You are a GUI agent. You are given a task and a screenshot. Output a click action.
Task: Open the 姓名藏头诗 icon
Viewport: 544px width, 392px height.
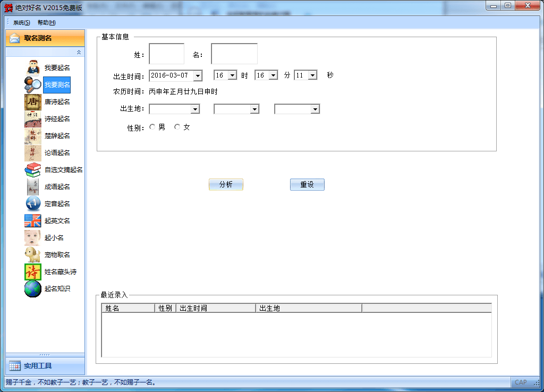tap(33, 272)
